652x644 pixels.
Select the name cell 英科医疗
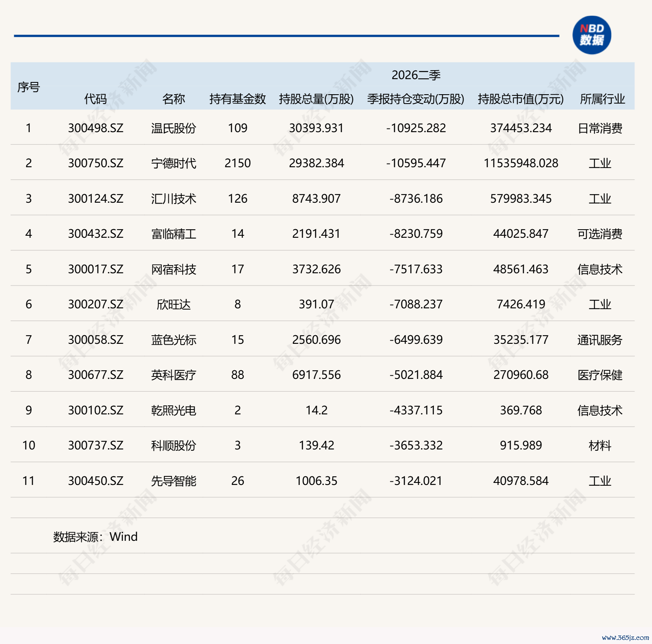click(x=174, y=375)
